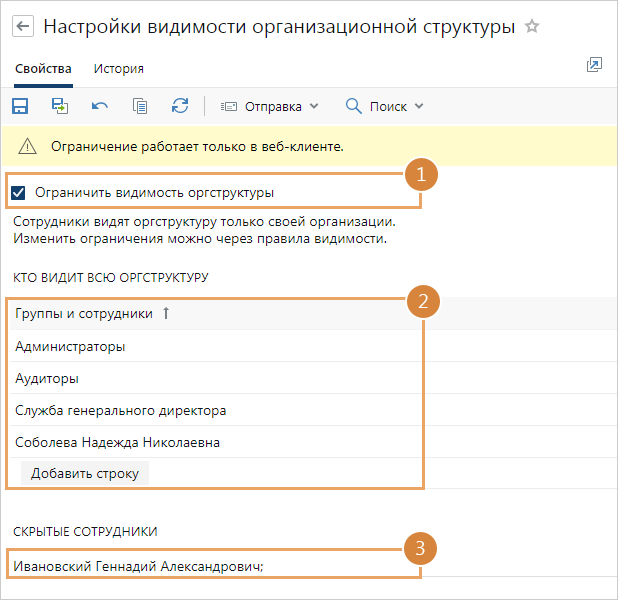Select the 'Администраторы' row
The width and height of the screenshot is (618, 600).
point(70,347)
